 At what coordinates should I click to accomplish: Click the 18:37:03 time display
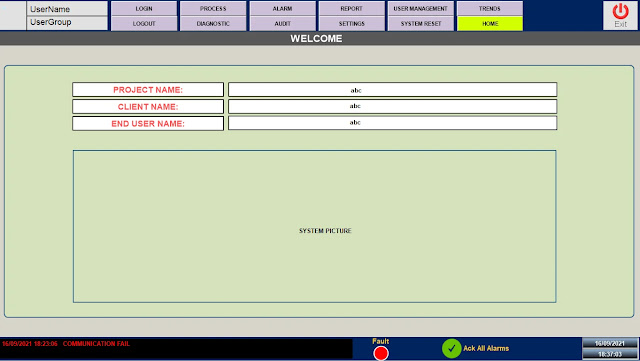610,354
